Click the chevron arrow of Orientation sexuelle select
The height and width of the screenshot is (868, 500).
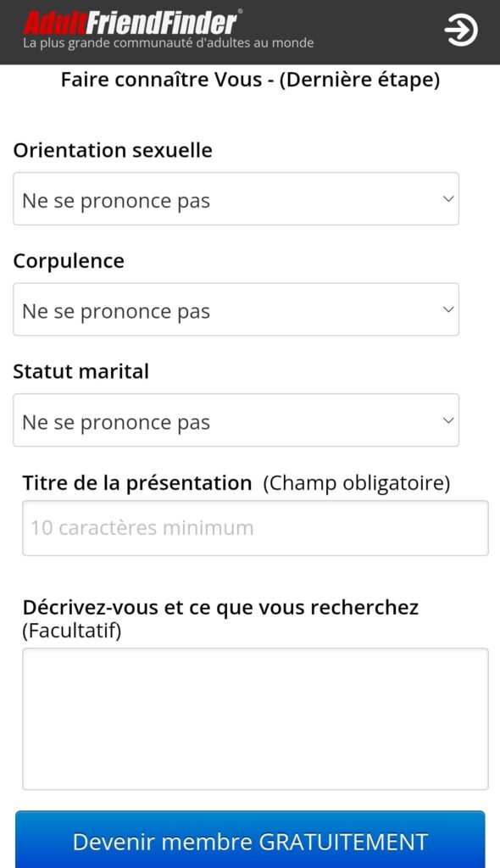448,198
